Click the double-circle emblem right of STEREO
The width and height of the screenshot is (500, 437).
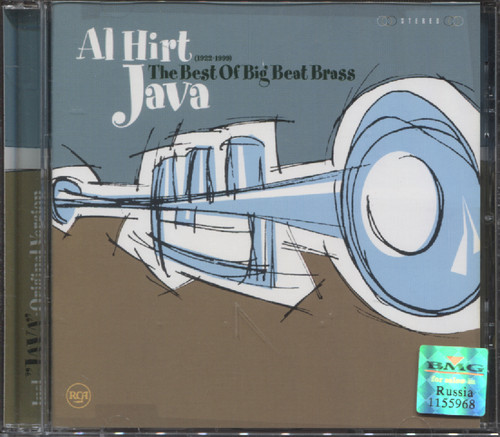454,21
